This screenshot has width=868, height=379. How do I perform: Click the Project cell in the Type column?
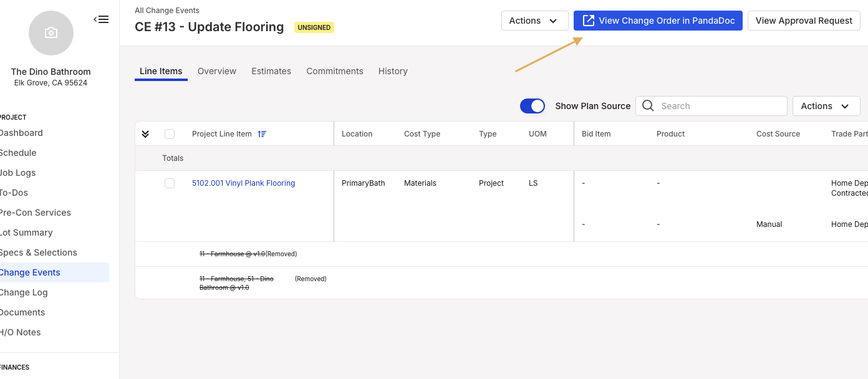pos(491,183)
